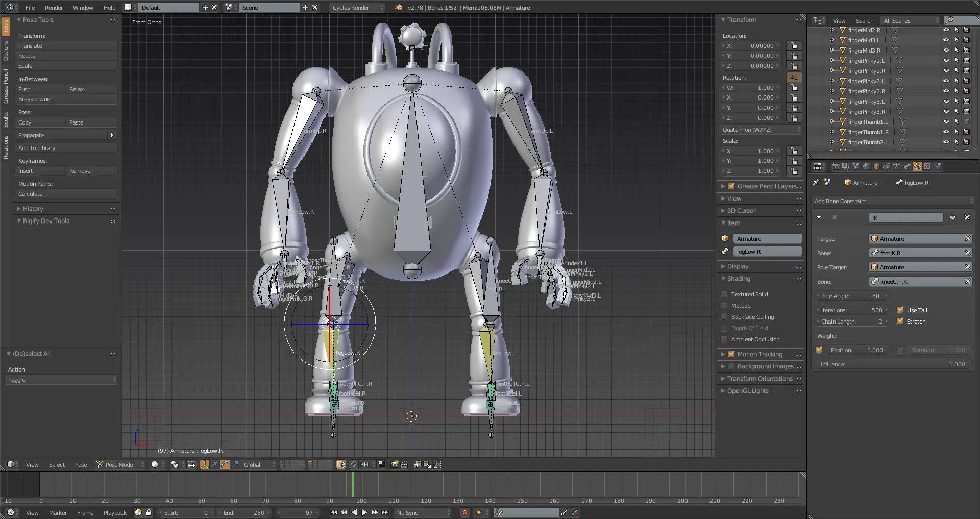Toggle the snap during transform magnet icon
The image size is (980, 519).
[x=353, y=464]
